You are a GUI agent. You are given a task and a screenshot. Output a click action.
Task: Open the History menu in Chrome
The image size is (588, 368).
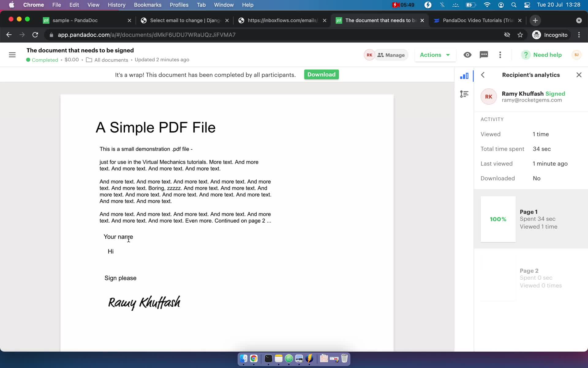pyautogui.click(x=116, y=5)
